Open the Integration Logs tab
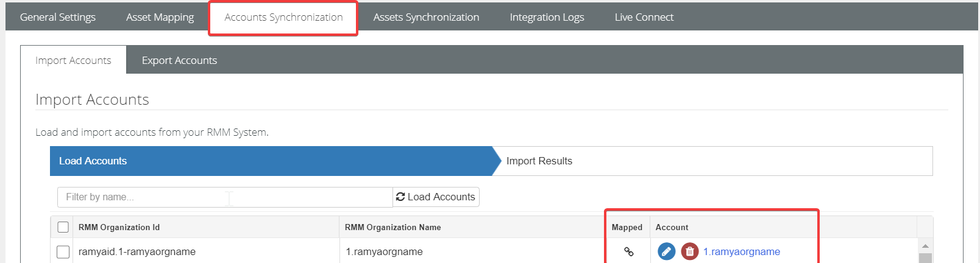 [547, 17]
